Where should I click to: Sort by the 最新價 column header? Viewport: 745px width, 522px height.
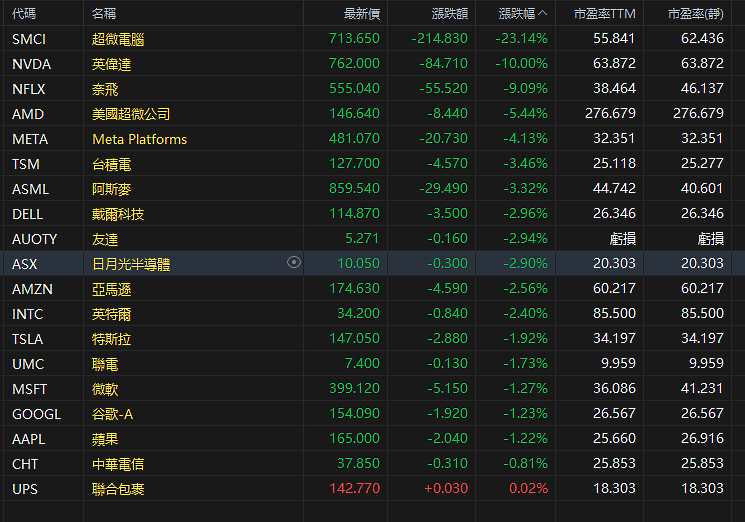(362, 14)
